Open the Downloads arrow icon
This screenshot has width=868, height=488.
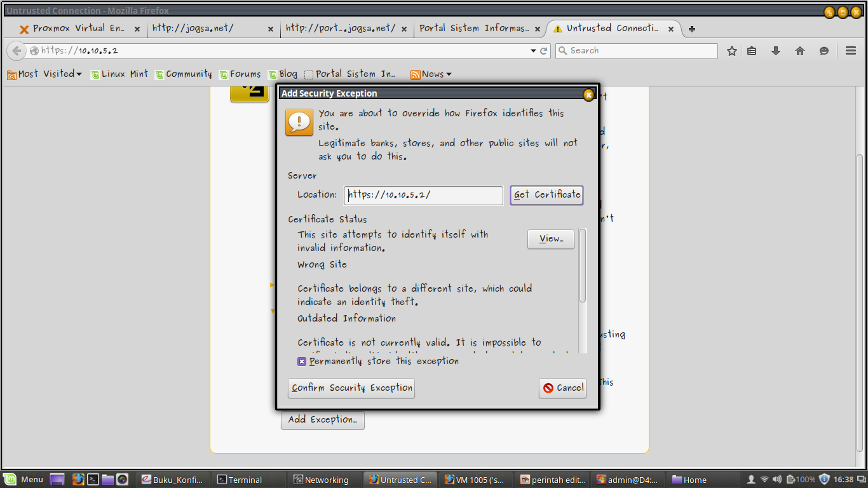pyautogui.click(x=775, y=51)
